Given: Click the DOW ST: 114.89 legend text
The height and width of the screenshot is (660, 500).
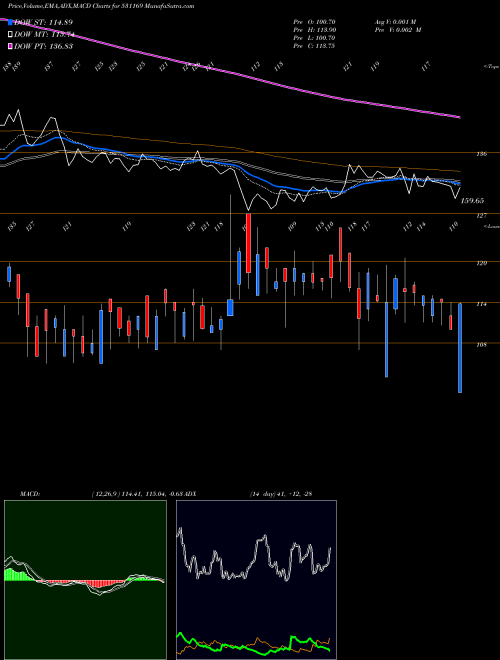Looking at the screenshot, I should 43,22.
